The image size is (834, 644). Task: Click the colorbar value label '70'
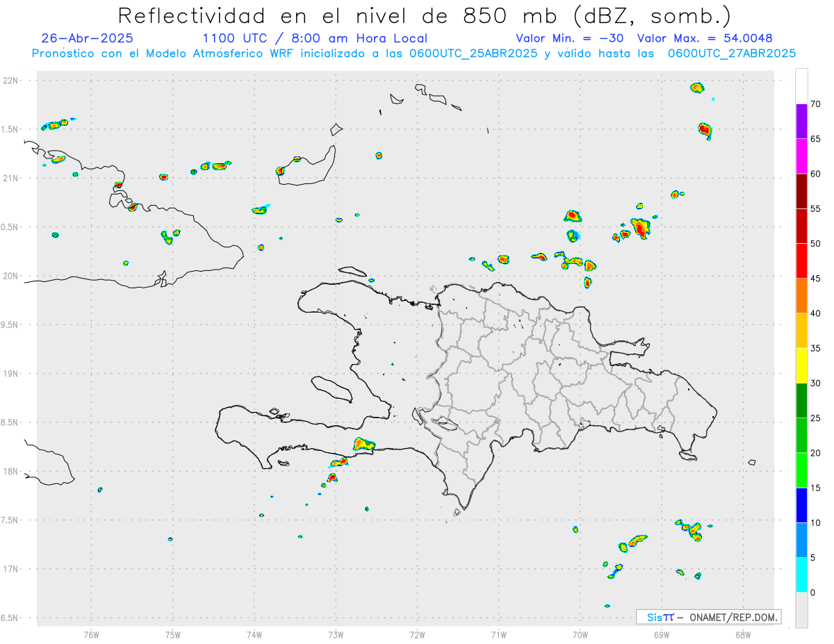(x=815, y=104)
